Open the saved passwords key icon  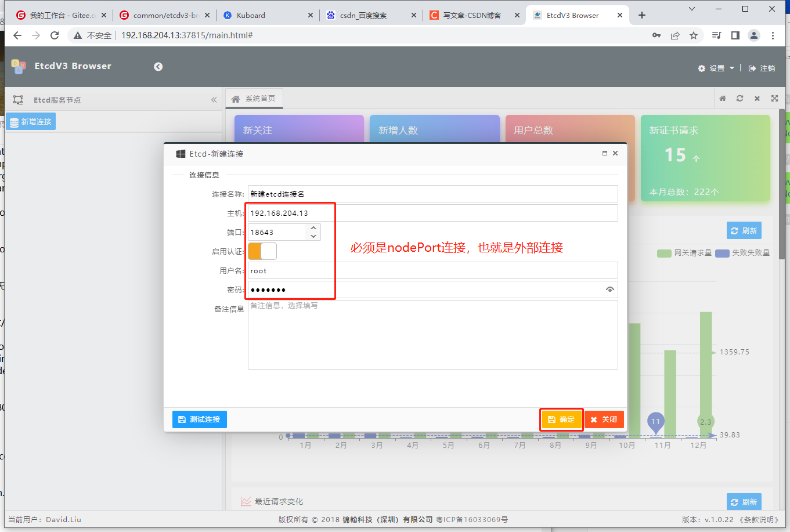click(656, 35)
